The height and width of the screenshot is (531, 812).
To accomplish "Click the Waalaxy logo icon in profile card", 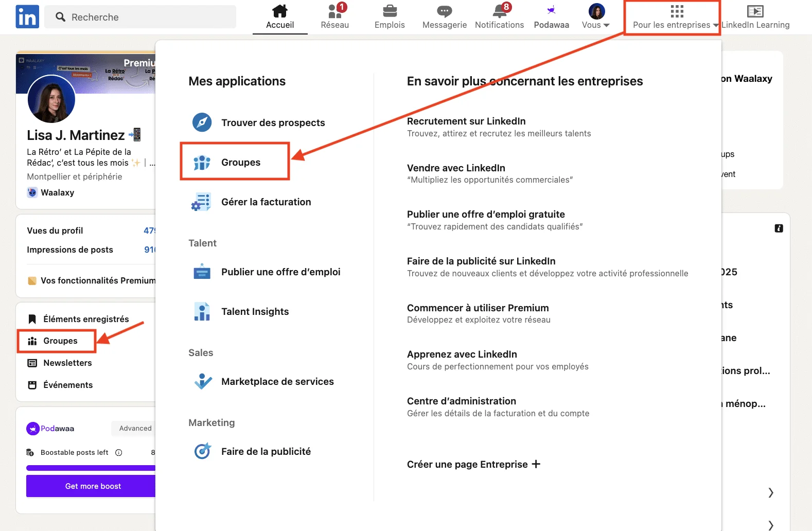I will click(32, 192).
